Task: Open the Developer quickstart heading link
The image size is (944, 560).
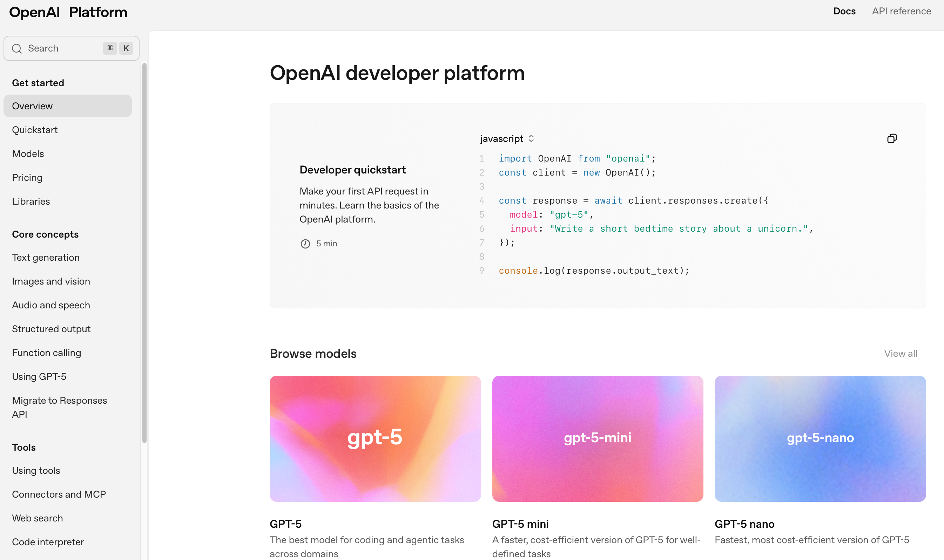Action: coord(352,170)
